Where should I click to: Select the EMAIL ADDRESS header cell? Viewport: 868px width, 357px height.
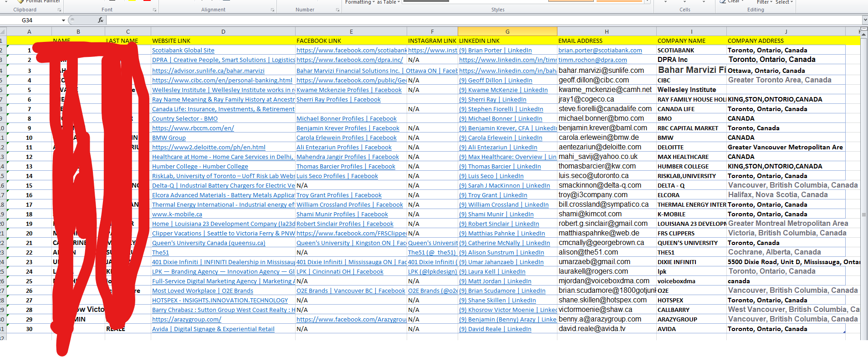point(607,41)
